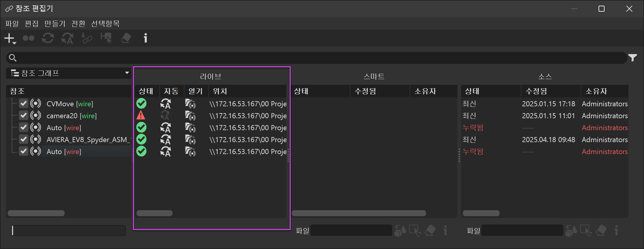Toggle auto update for the AVIERA_EV8_Spyder_ASM row
This screenshot has width=644, height=249.
(x=166, y=139)
